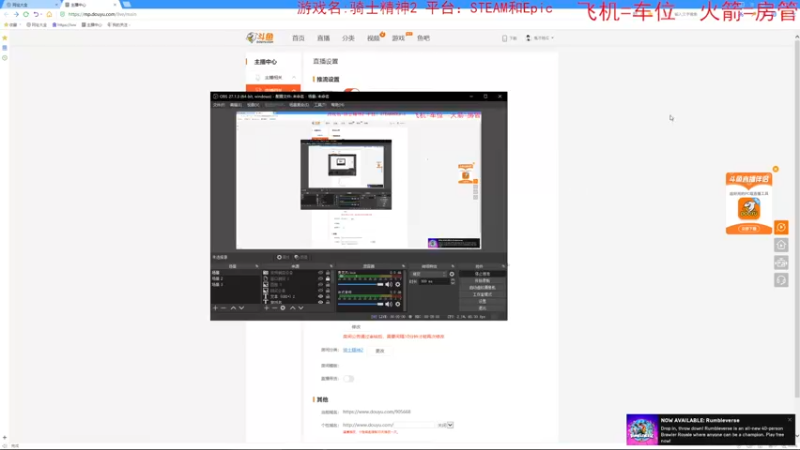Screen dimensions: 800x450
Task: Collapse 主播相关 sidebar section
Action: (294, 78)
